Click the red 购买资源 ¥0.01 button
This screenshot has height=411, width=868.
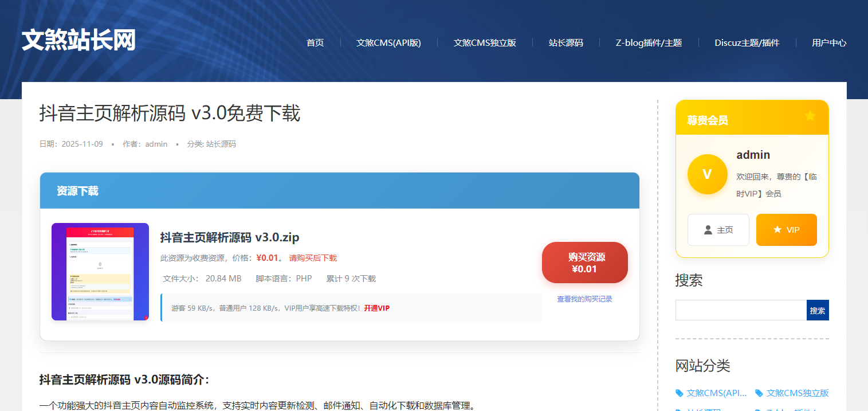(584, 262)
